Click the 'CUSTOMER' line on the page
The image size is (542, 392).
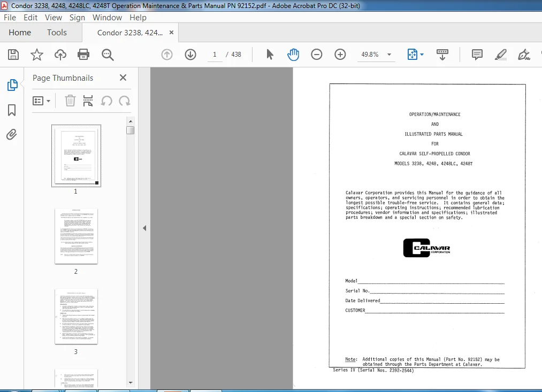pyautogui.click(x=425, y=310)
